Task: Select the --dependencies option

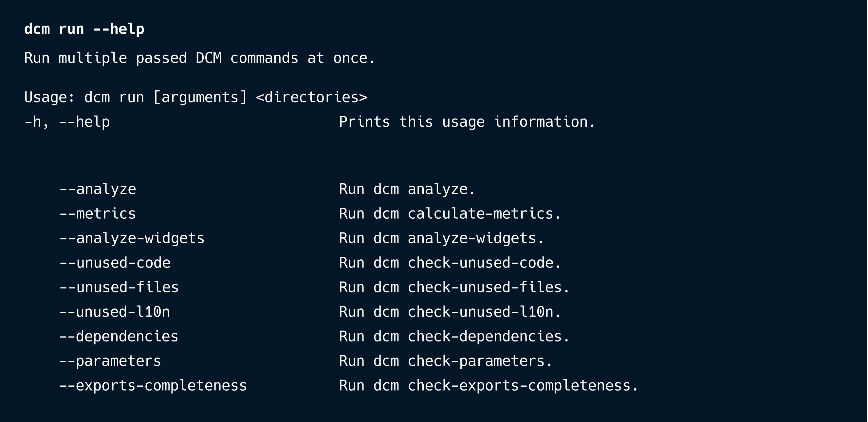Action: 119,337
